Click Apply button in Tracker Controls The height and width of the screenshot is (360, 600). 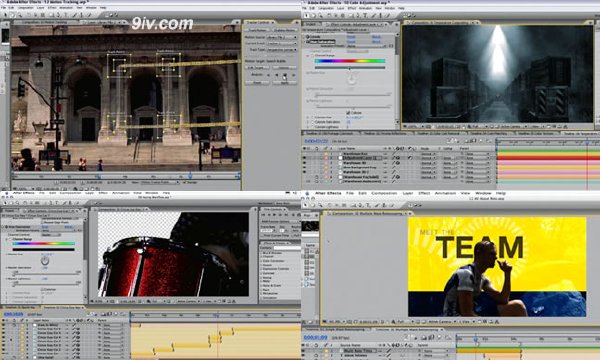point(284,83)
